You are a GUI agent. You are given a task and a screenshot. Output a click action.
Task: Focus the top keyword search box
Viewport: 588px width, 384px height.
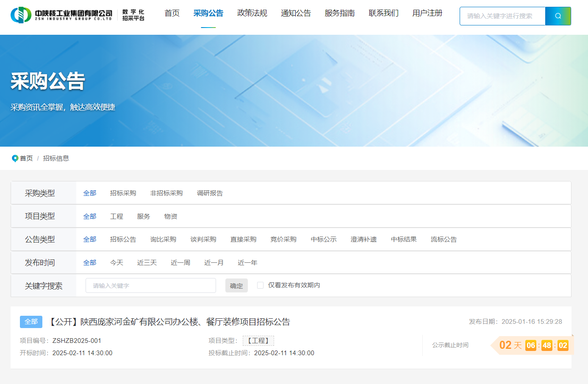pyautogui.click(x=502, y=16)
